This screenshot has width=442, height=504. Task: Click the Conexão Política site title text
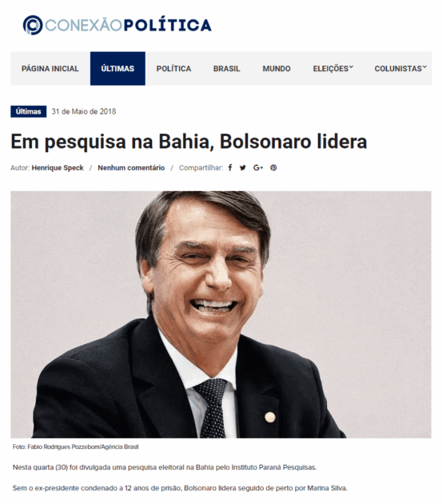point(128,25)
